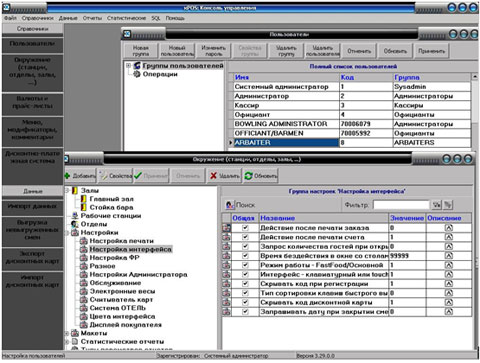The width and height of the screenshot is (480, 363).
Task: Click the Изменить пароль button
Action: (213, 51)
